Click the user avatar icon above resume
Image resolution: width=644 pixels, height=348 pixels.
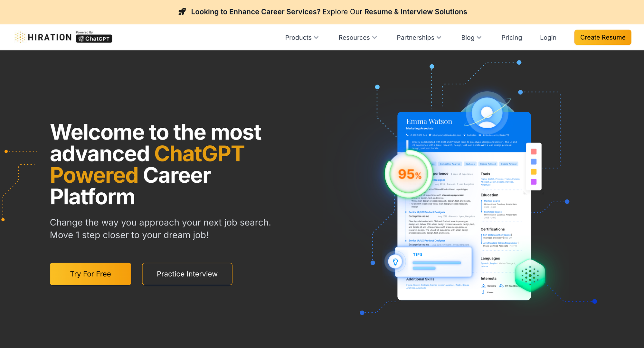pos(487,113)
